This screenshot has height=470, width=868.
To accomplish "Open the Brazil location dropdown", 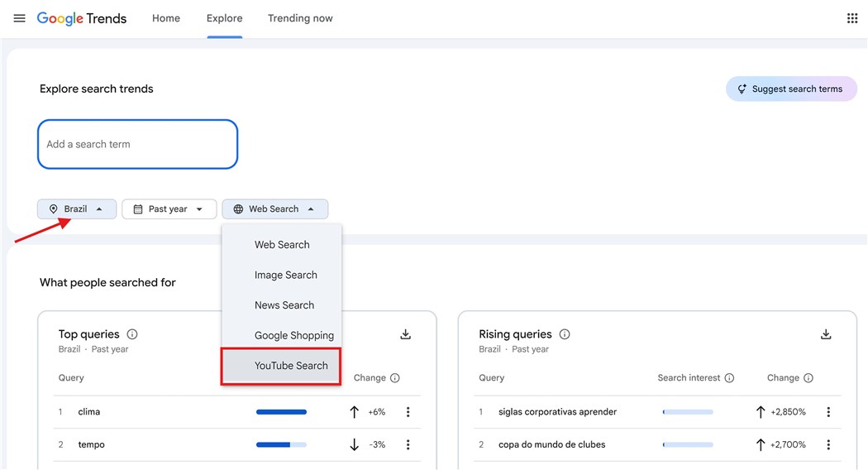I will pos(77,209).
